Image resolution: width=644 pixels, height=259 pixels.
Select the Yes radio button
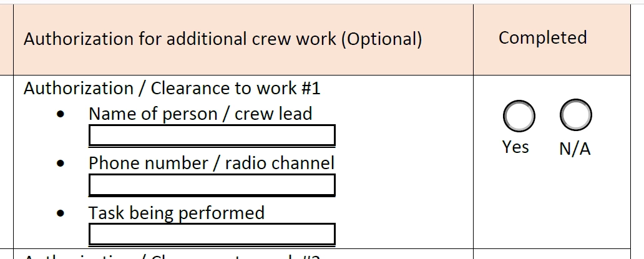(x=519, y=115)
